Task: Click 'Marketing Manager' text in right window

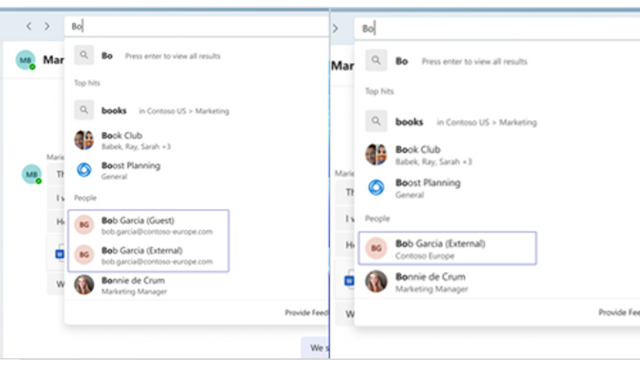Action: point(432,289)
